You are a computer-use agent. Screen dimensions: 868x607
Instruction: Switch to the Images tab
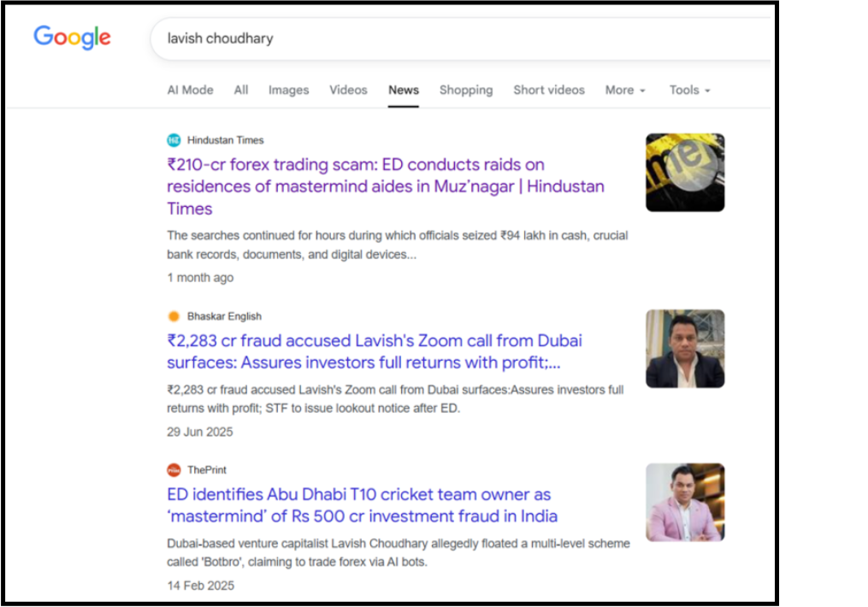click(288, 90)
